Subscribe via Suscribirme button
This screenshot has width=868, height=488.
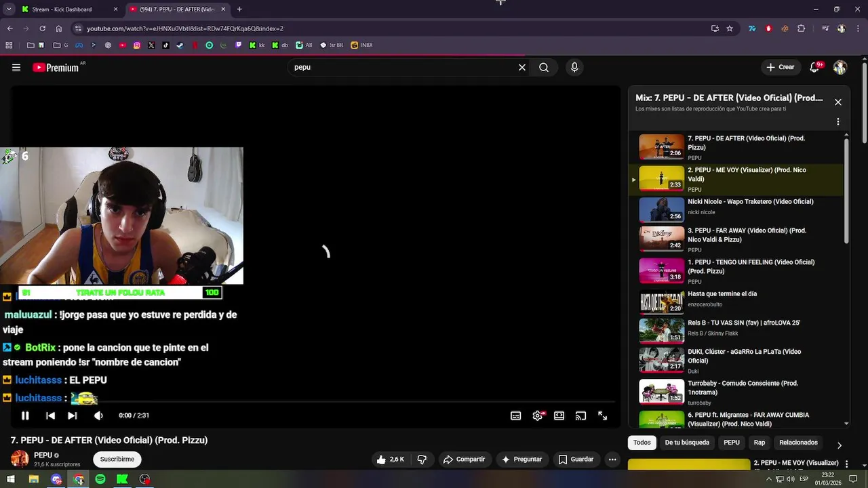(x=117, y=460)
